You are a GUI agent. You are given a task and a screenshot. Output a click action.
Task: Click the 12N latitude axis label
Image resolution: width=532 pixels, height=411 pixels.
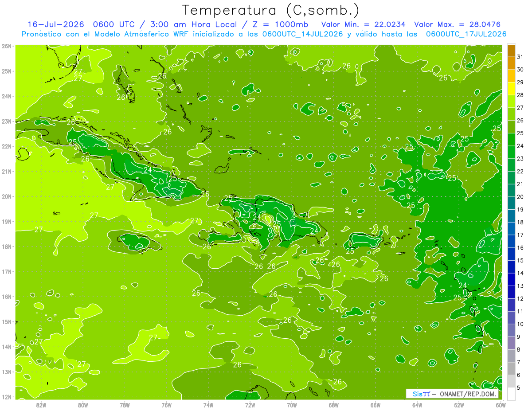pyautogui.click(x=6, y=397)
